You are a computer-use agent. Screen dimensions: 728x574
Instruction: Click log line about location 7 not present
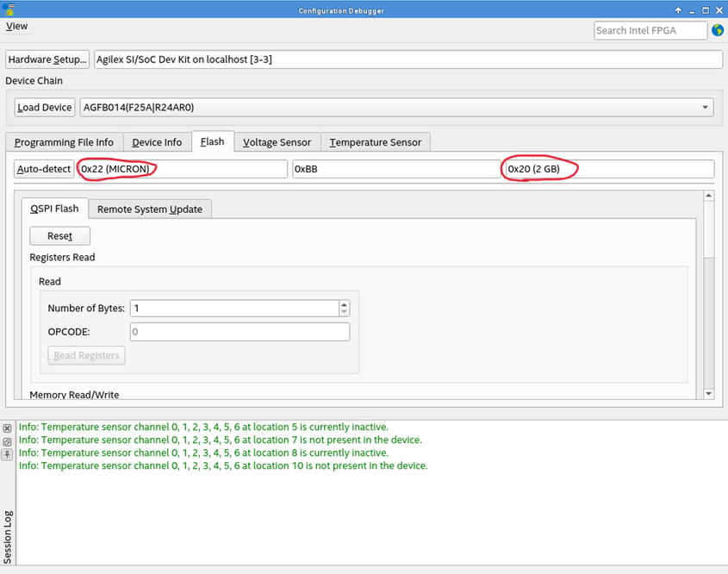click(x=220, y=440)
